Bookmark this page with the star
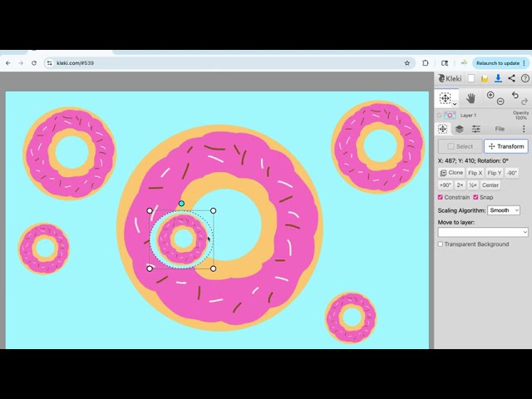Image resolution: width=532 pixels, height=399 pixels. (x=407, y=63)
